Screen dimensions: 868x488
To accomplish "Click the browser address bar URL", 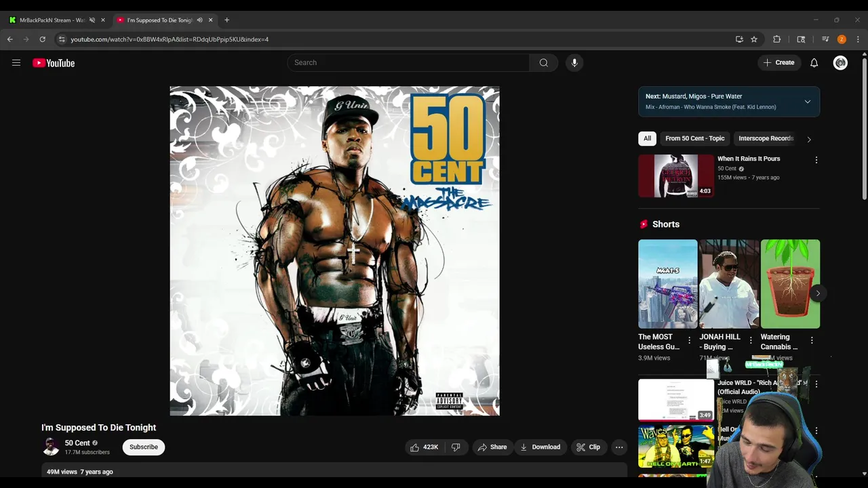I will click(x=170, y=39).
